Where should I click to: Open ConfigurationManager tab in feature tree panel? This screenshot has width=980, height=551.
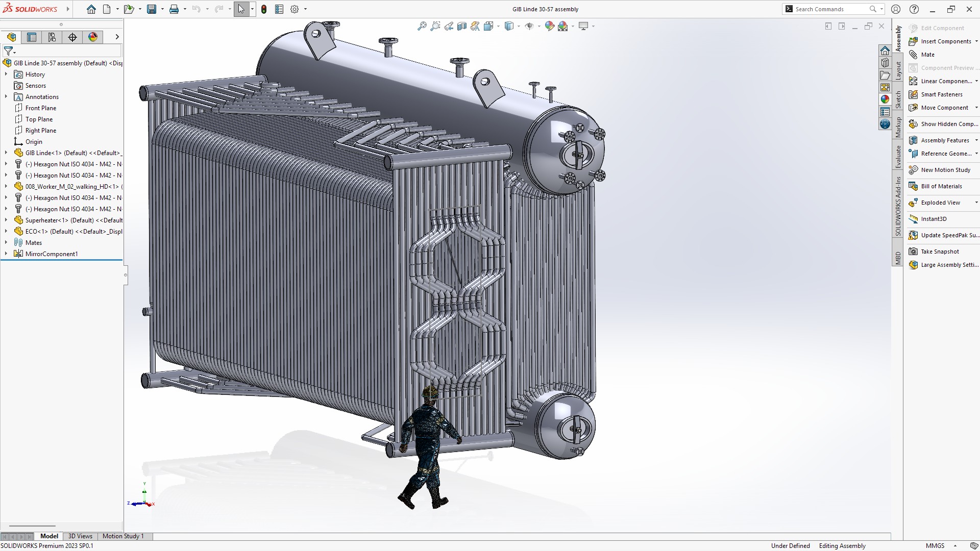(52, 37)
